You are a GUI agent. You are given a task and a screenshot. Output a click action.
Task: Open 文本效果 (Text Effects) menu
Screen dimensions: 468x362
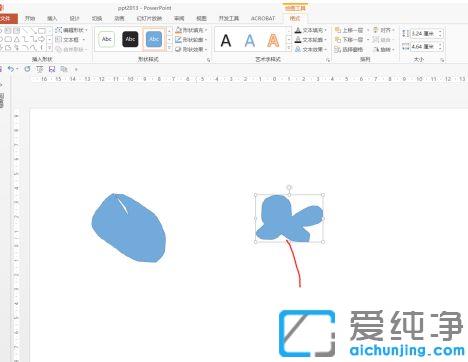(x=310, y=49)
